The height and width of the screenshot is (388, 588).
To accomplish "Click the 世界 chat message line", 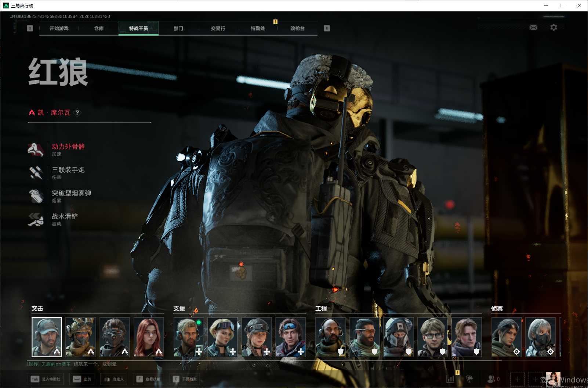I will [72, 364].
